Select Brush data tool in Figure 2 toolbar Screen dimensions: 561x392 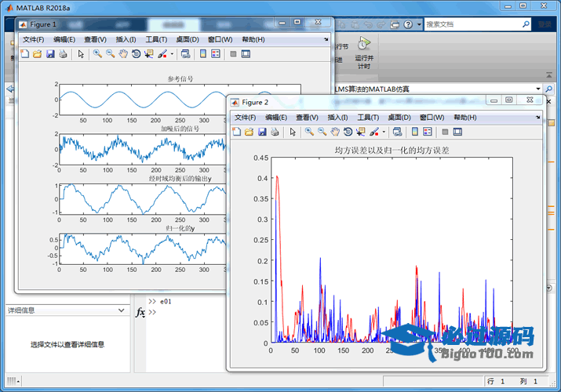pos(374,132)
